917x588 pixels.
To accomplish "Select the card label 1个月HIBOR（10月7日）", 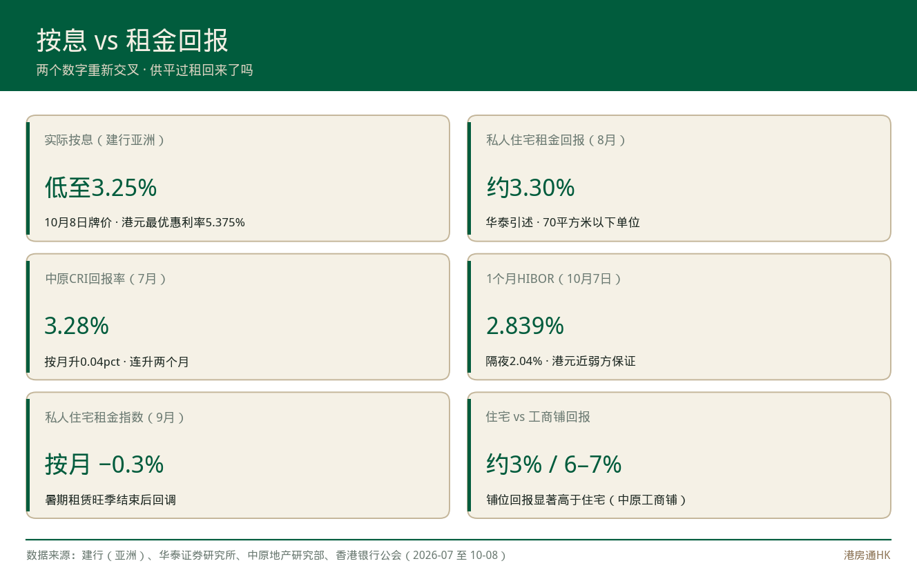I will click(x=554, y=279).
